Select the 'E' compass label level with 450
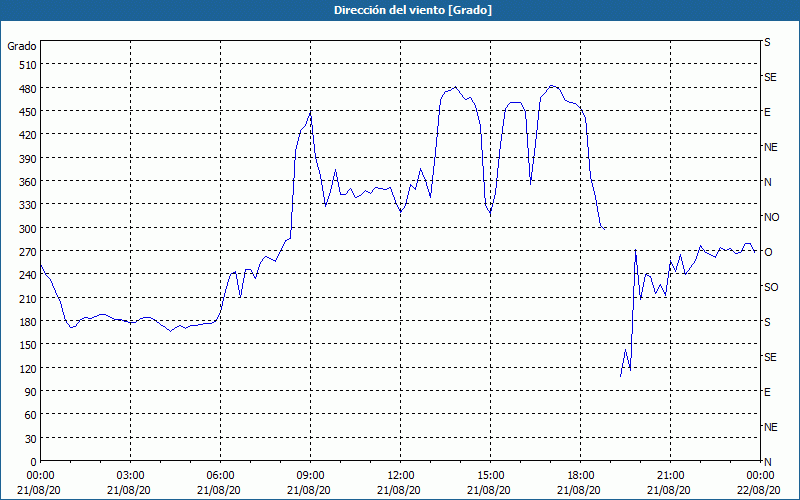This screenshot has width=800, height=500. point(767,112)
